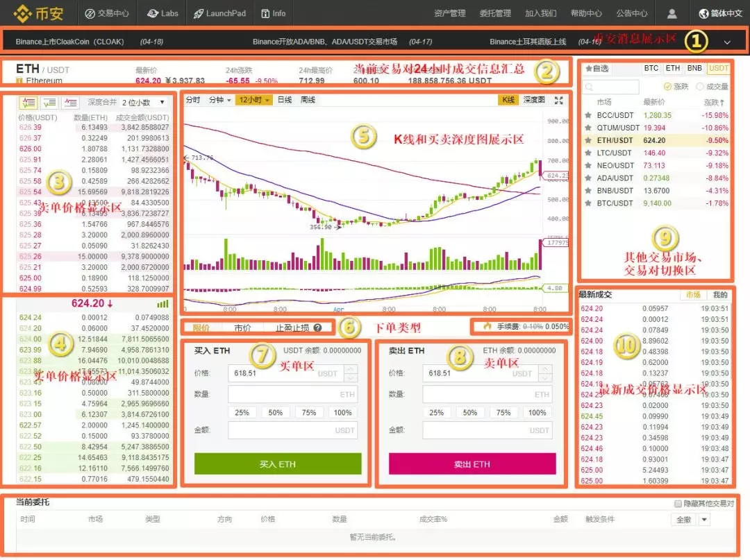Open the 12小时 interval dropdown
750x560 pixels.
click(x=254, y=100)
